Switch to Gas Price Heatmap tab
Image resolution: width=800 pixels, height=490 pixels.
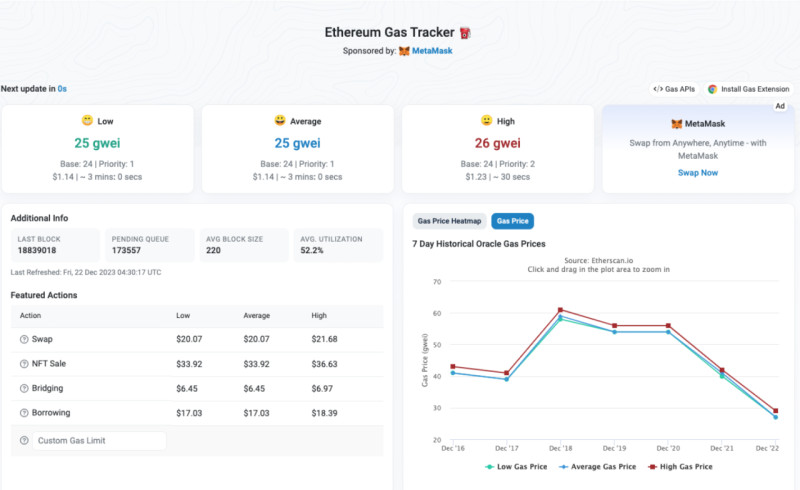pyautogui.click(x=449, y=220)
